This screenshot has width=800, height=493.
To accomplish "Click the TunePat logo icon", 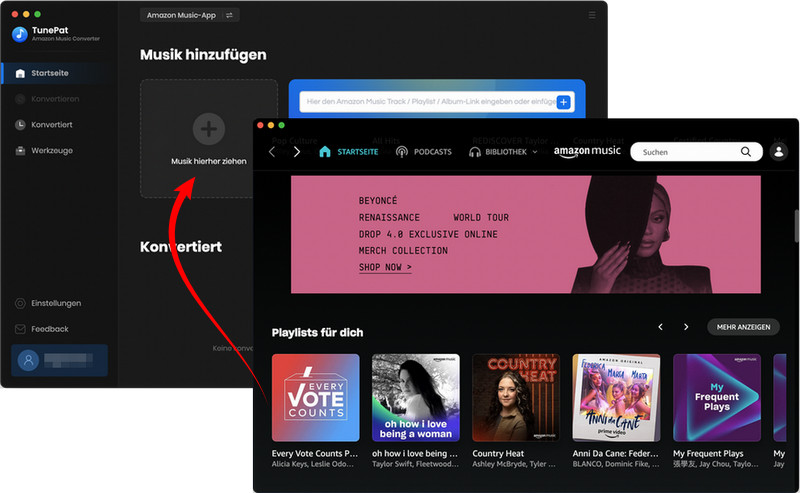I will click(20, 34).
